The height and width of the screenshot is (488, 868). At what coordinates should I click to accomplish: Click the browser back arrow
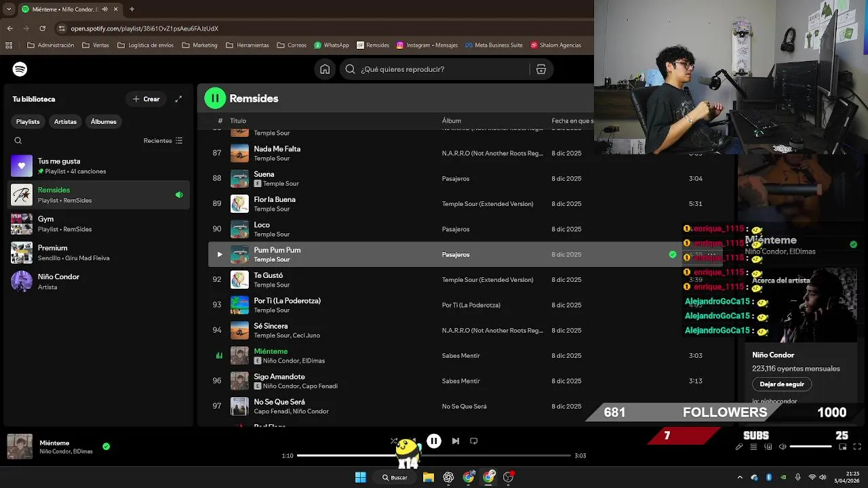[x=9, y=28]
